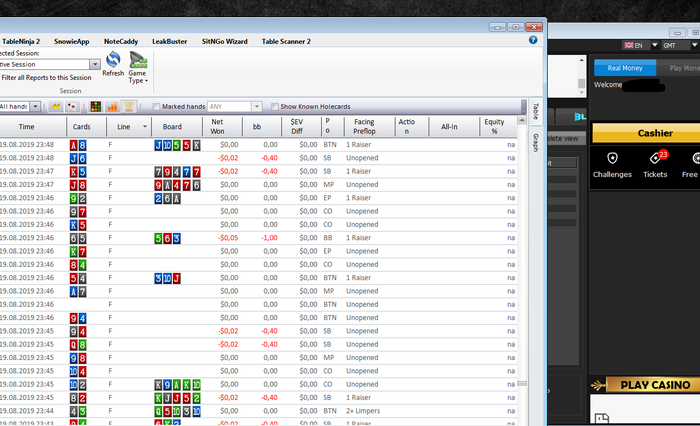The height and width of the screenshot is (426, 700).
Task: Click the Challenges shield icon in poker client
Action: click(x=612, y=158)
